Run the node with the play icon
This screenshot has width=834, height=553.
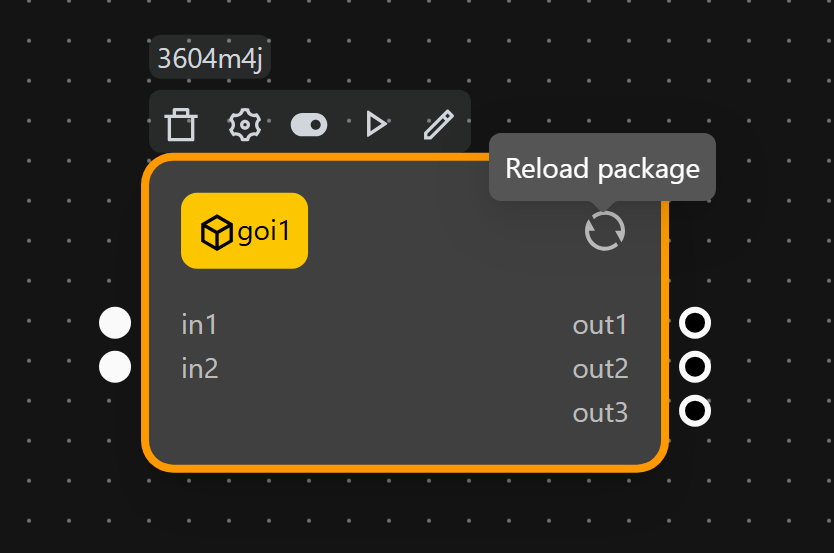[376, 125]
